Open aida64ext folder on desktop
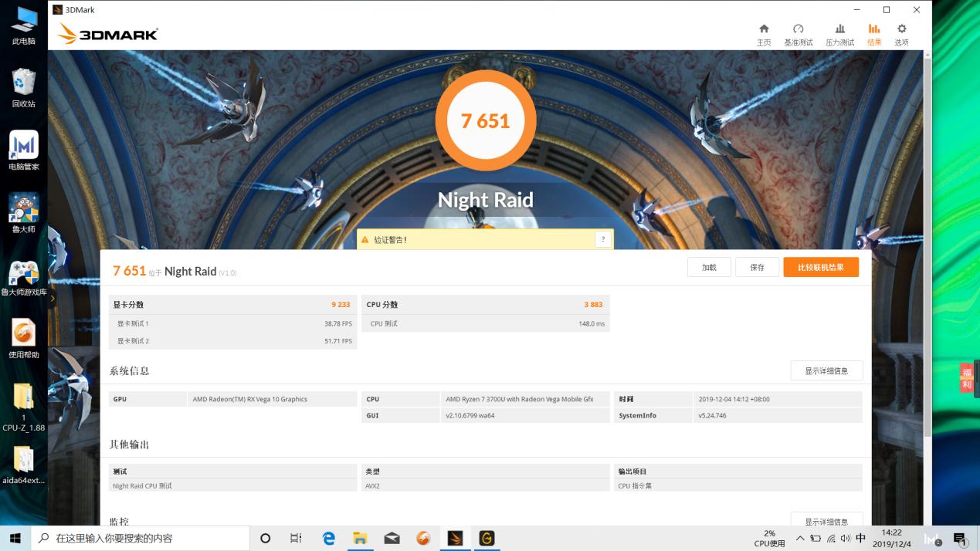The image size is (980, 551). pos(23,465)
